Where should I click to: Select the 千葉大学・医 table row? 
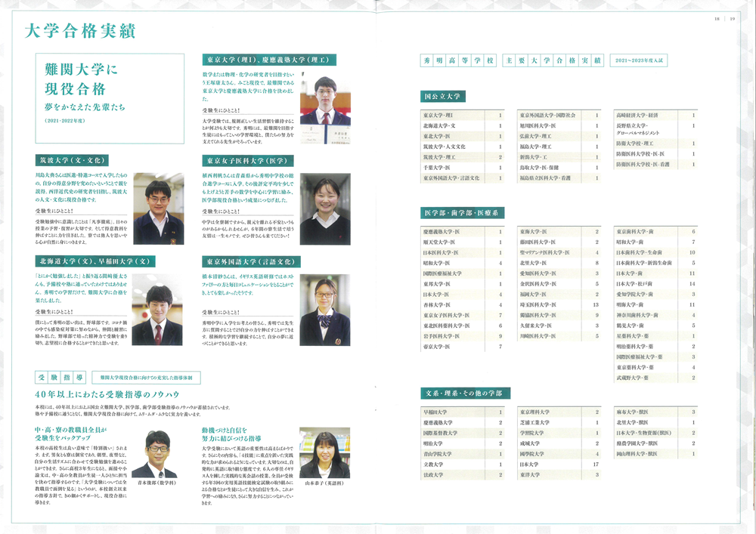coord(463,168)
